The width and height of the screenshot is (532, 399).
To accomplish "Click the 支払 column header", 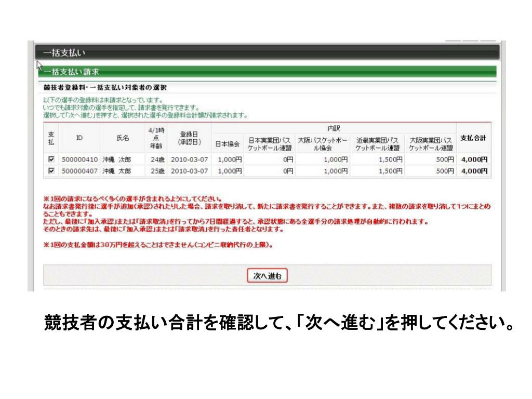I will click(51, 138).
